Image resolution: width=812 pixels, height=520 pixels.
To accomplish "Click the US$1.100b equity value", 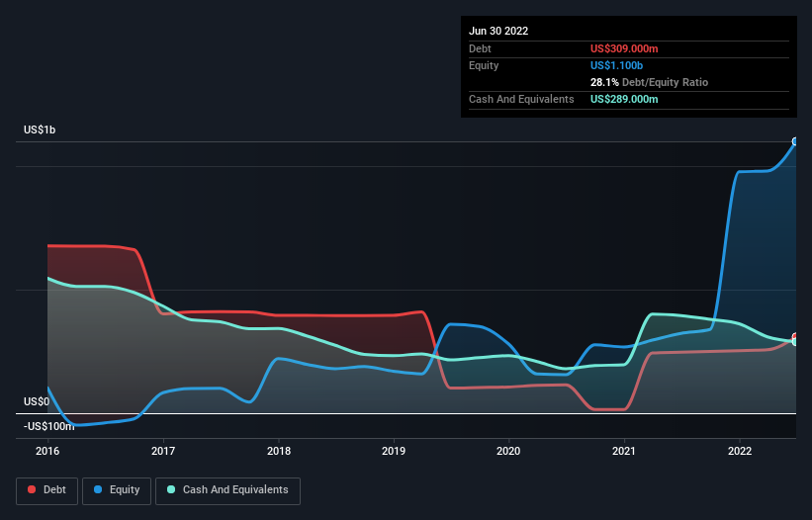I will pos(616,65).
